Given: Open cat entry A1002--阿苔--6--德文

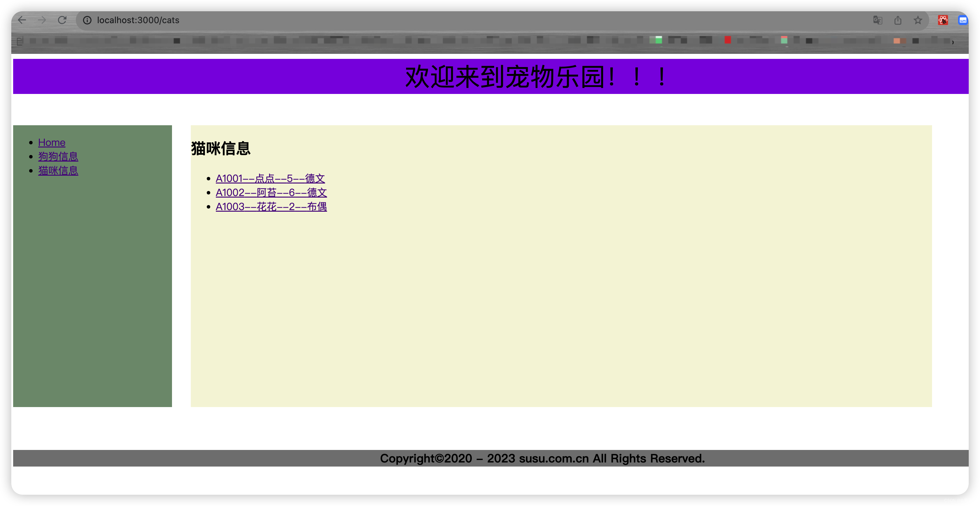Looking at the screenshot, I should point(271,192).
